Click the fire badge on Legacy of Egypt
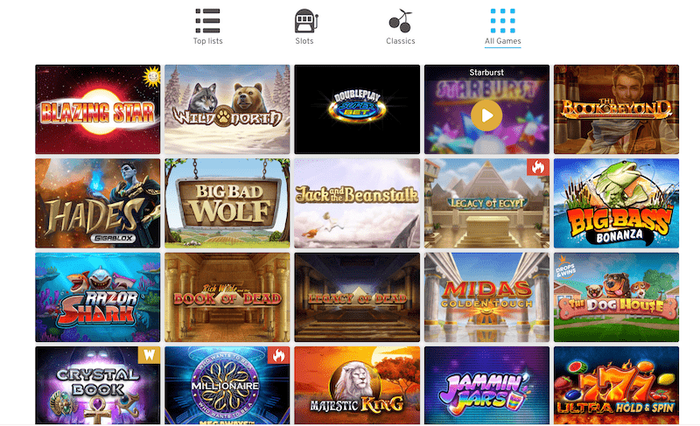 pyautogui.click(x=538, y=167)
